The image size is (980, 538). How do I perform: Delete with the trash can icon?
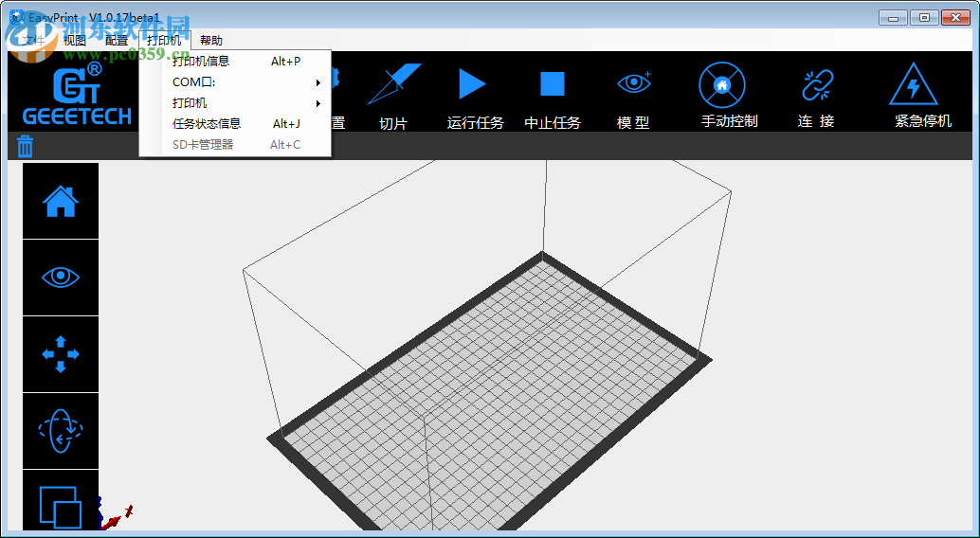click(x=25, y=146)
